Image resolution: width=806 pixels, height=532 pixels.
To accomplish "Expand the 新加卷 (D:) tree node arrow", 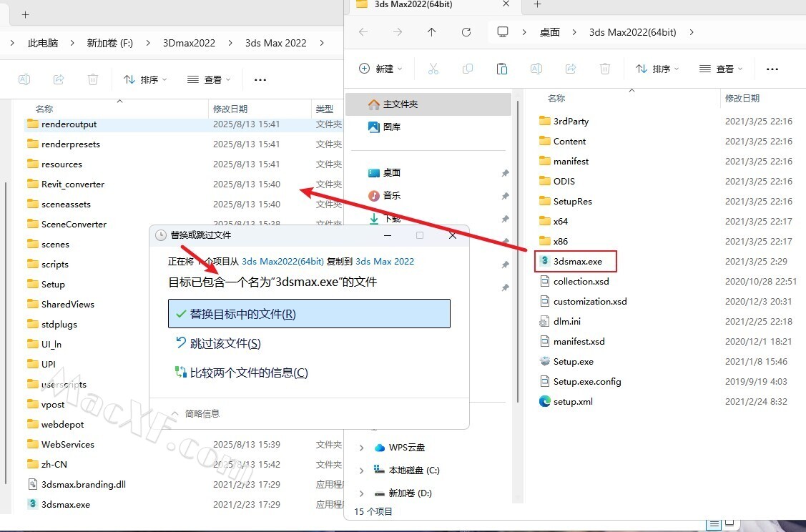I will pos(361,493).
